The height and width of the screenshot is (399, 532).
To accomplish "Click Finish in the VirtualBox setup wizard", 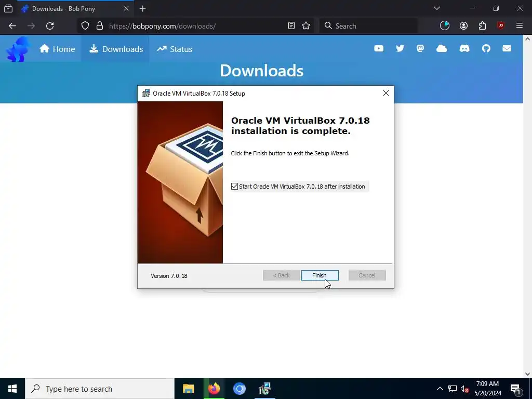I will [x=320, y=275].
